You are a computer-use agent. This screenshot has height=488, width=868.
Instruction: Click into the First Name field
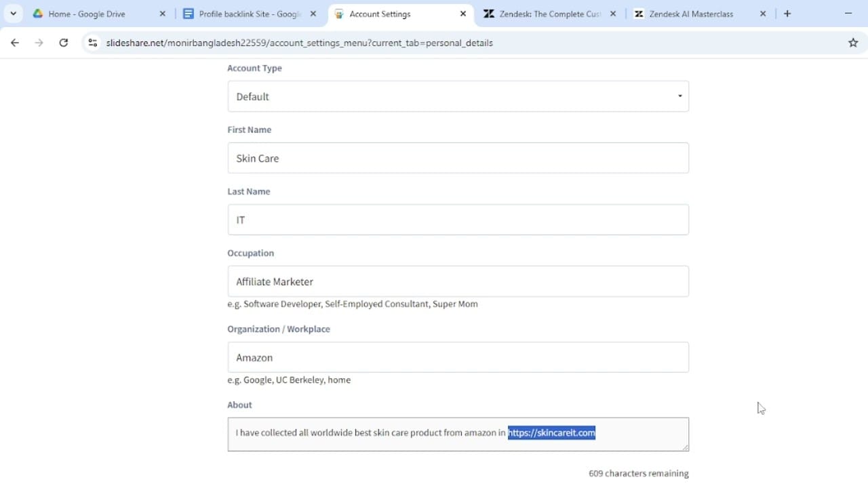pyautogui.click(x=458, y=158)
